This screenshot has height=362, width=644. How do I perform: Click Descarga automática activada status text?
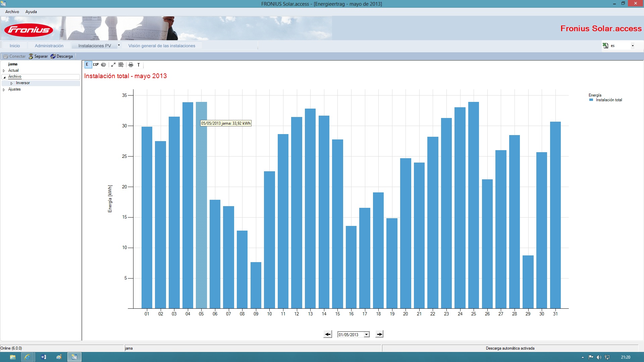[510, 348]
